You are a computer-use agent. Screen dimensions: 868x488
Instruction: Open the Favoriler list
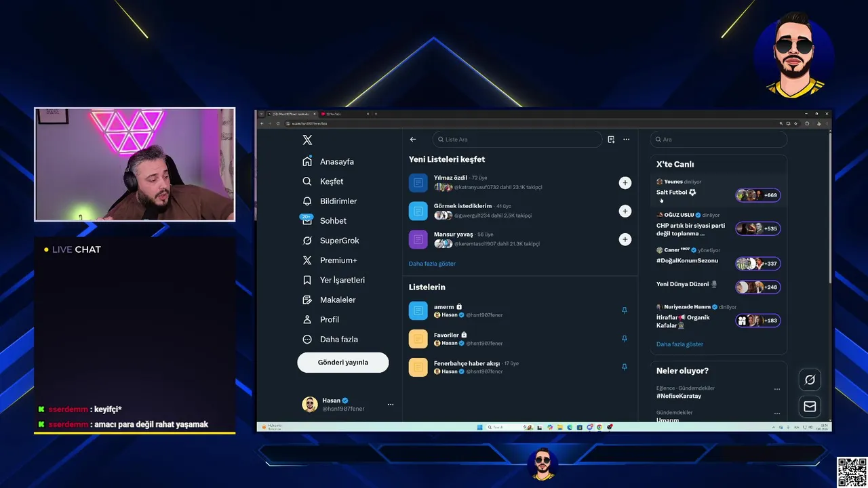[x=520, y=339]
